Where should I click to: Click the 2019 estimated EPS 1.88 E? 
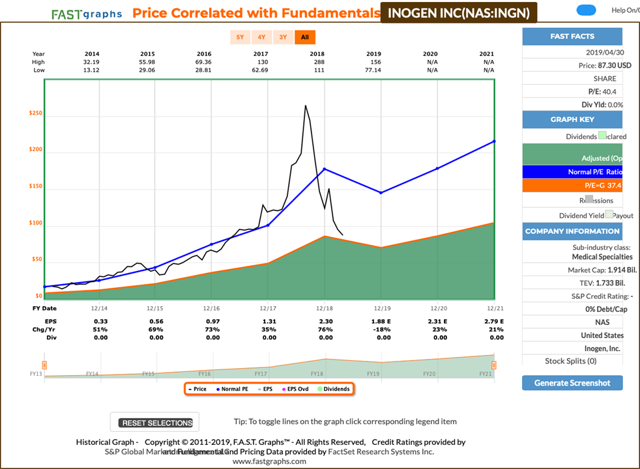(x=380, y=321)
